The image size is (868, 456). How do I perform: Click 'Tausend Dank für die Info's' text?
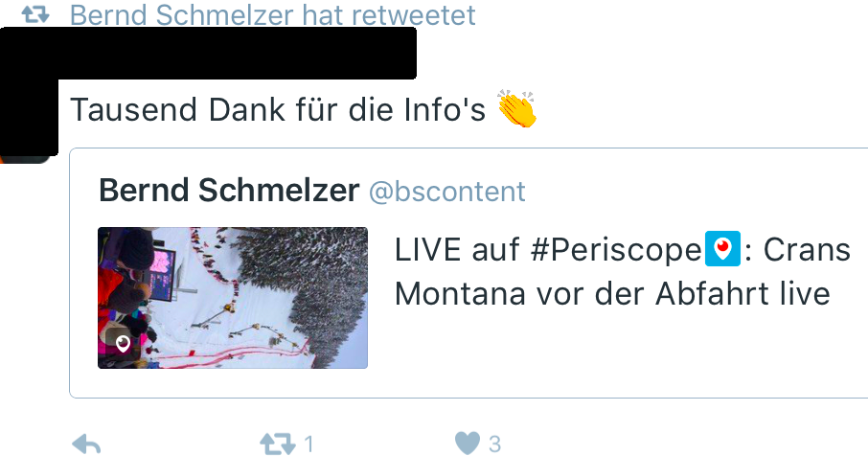tap(278, 109)
